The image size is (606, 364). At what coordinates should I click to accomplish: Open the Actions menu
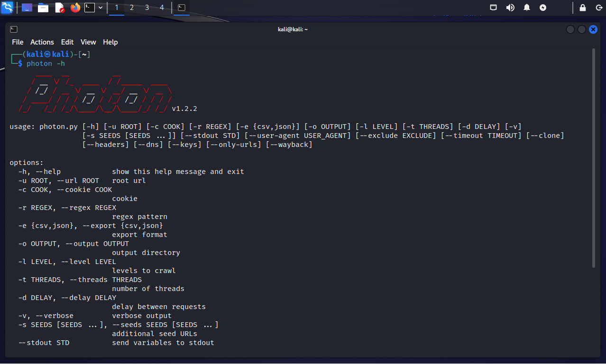click(x=42, y=42)
